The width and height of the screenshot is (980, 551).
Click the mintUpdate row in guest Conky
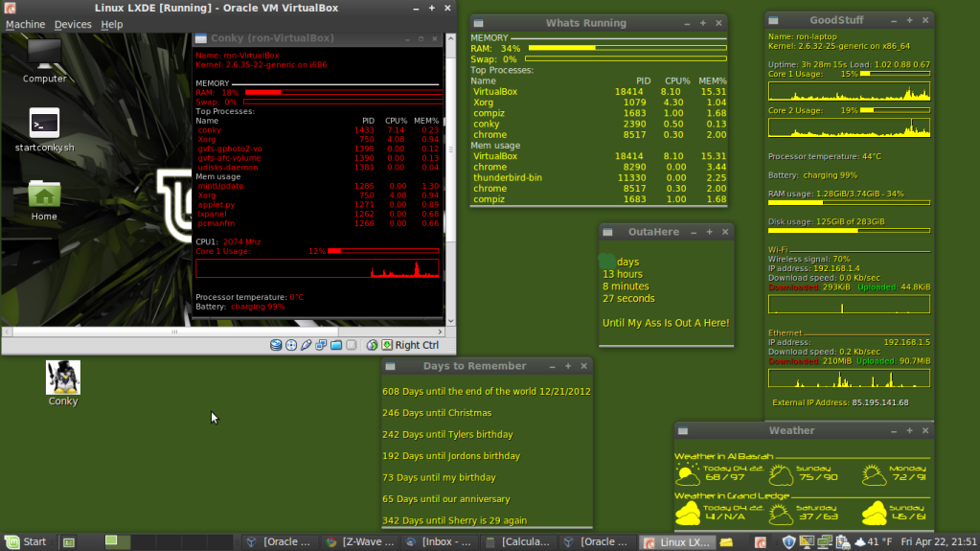click(318, 186)
